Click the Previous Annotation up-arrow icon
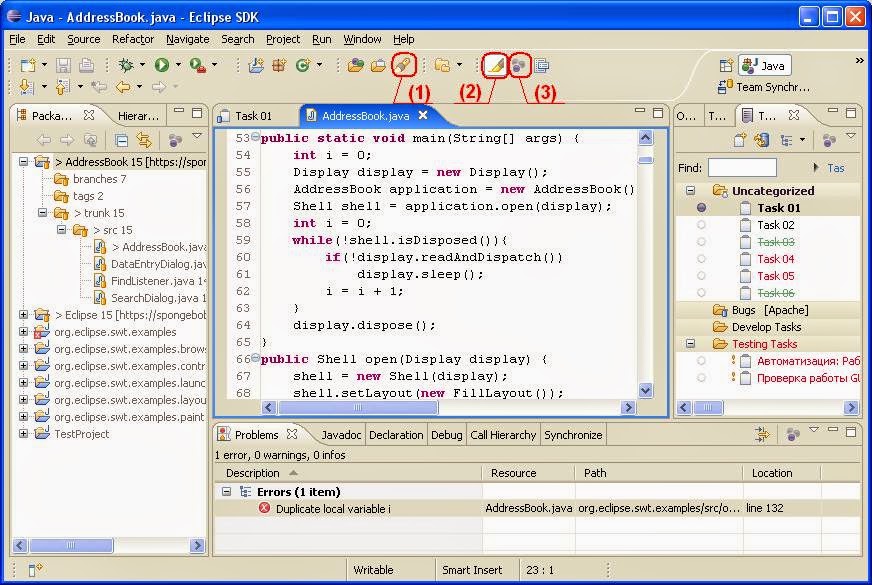The image size is (872, 585). 62,87
